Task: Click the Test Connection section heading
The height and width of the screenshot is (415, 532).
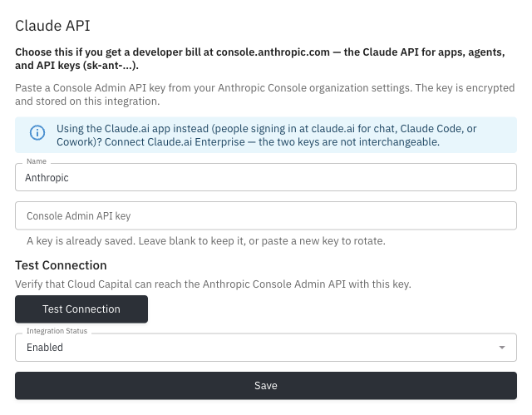Action: [61, 265]
